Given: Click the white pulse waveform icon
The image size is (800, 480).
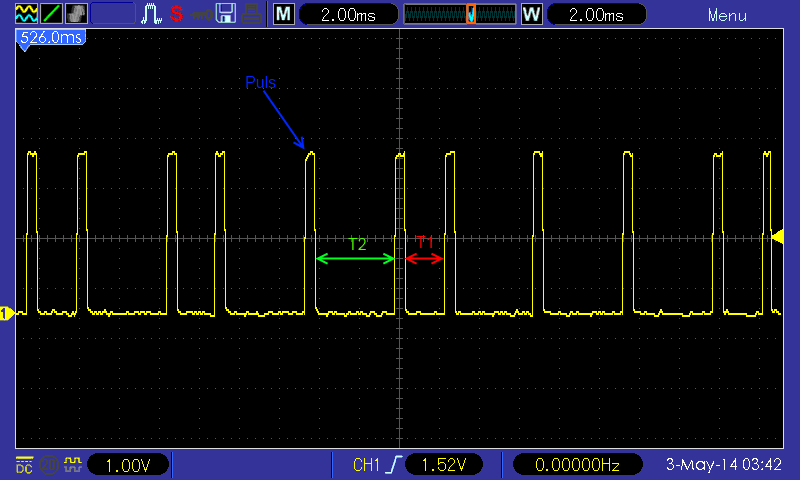Looking at the screenshot, I should click(x=151, y=14).
